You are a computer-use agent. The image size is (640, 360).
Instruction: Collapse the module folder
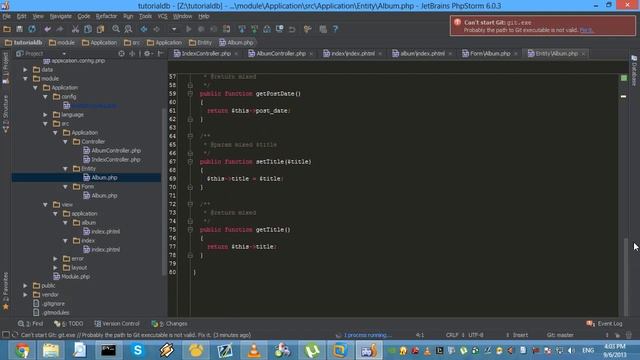25,79
